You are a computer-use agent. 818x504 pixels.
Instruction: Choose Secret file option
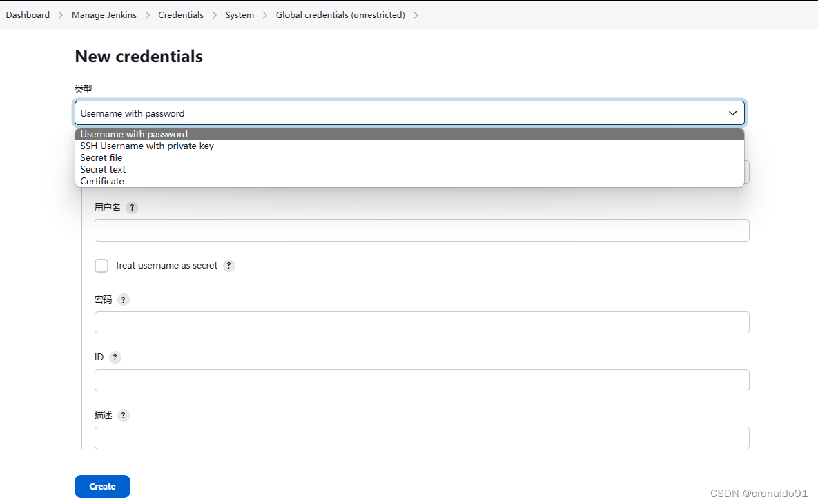[x=409, y=157]
